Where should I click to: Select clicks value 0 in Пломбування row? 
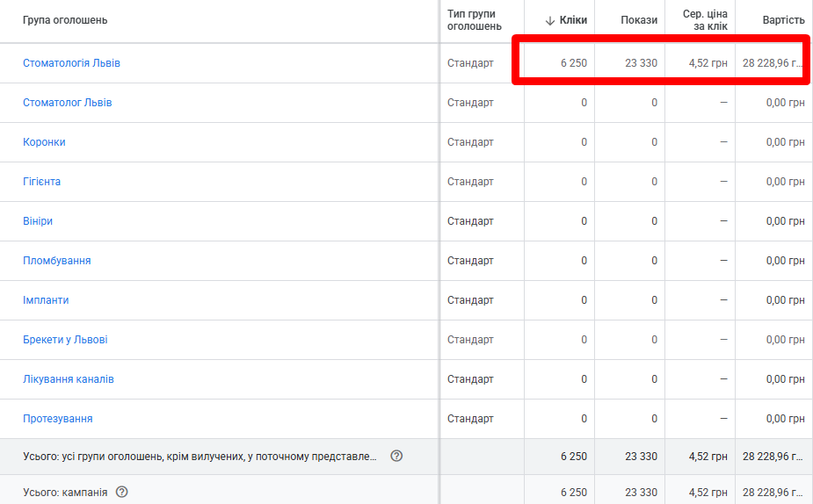coord(584,261)
